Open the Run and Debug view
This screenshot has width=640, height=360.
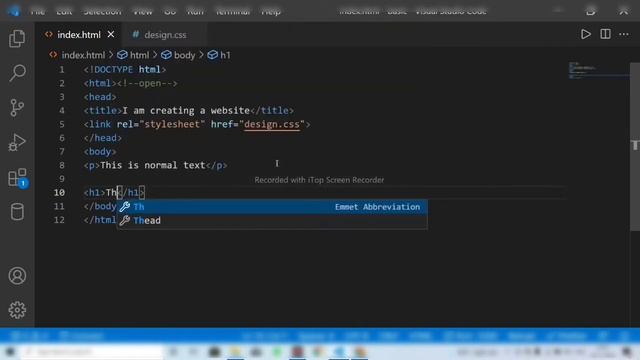[17, 142]
